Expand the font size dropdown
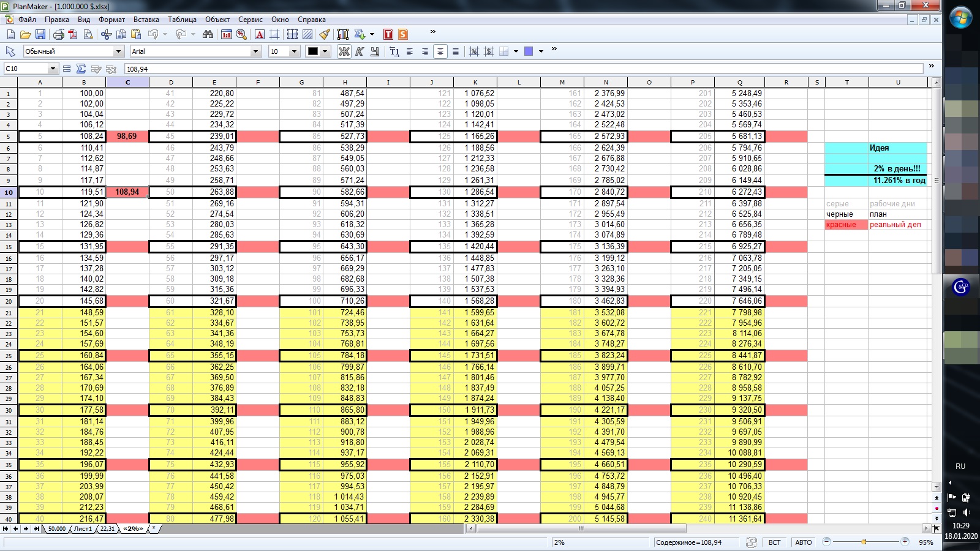The height and width of the screenshot is (551, 980). (x=294, y=51)
